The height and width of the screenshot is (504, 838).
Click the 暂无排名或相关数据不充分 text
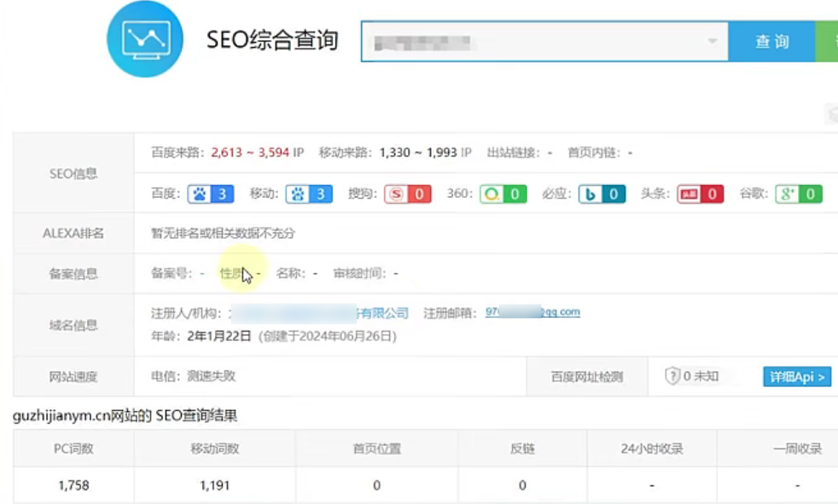tap(223, 234)
